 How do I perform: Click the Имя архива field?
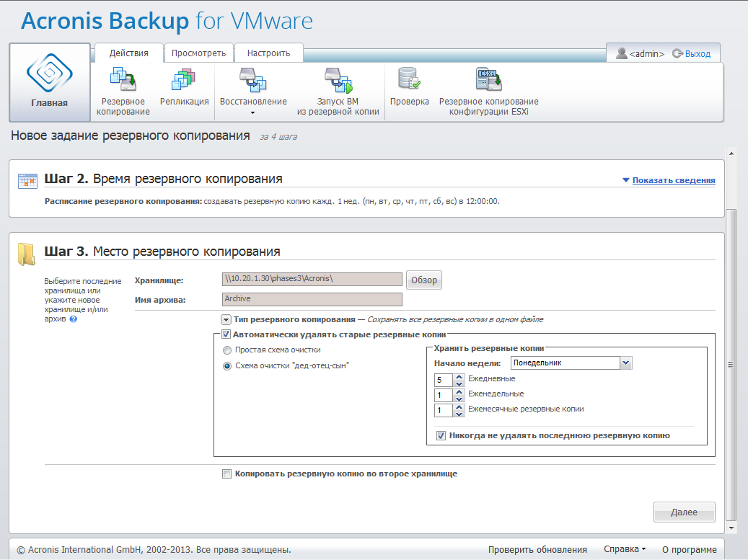[x=312, y=299]
